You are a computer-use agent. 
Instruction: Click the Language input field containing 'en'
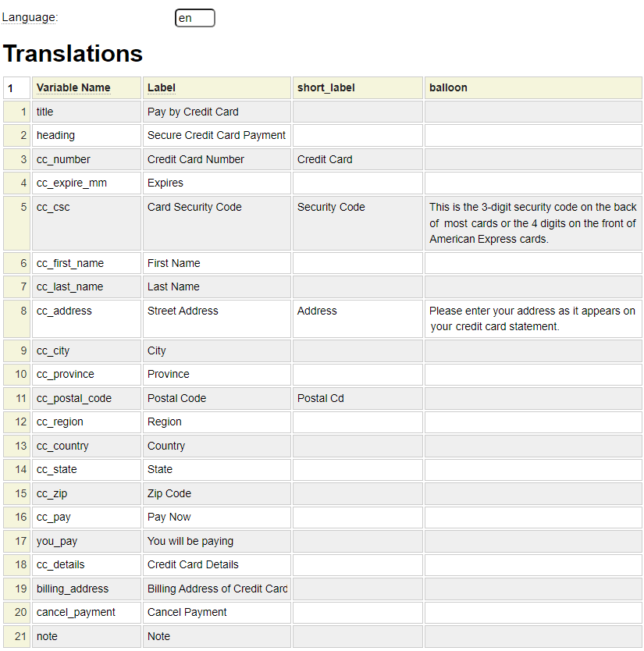(x=194, y=18)
